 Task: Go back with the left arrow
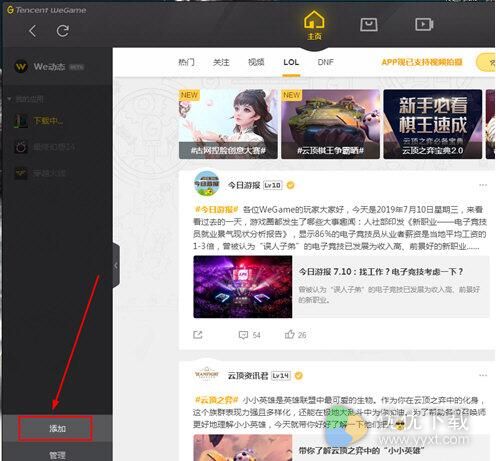(x=32, y=31)
